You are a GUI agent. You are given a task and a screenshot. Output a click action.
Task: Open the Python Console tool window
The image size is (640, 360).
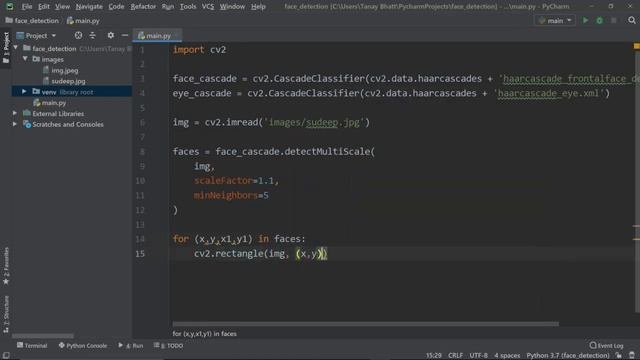click(83, 345)
